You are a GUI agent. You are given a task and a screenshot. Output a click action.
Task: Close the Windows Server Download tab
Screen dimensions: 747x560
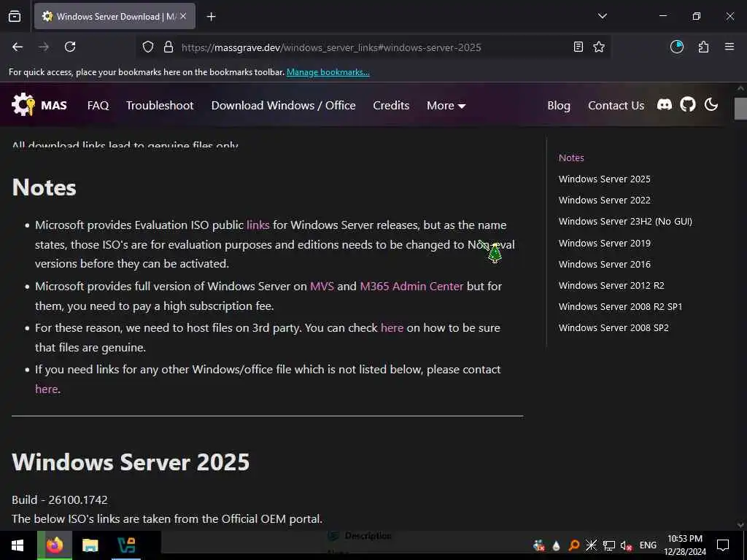point(183,16)
